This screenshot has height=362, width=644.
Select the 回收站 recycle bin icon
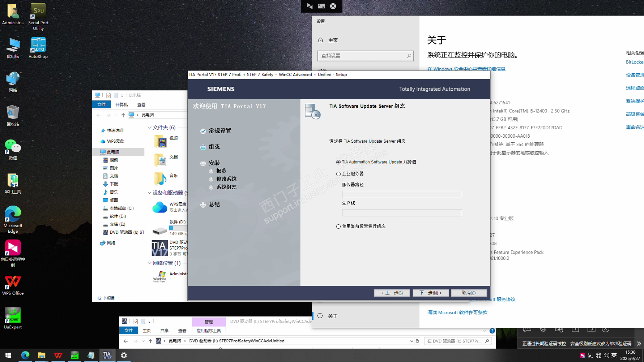pyautogui.click(x=13, y=115)
